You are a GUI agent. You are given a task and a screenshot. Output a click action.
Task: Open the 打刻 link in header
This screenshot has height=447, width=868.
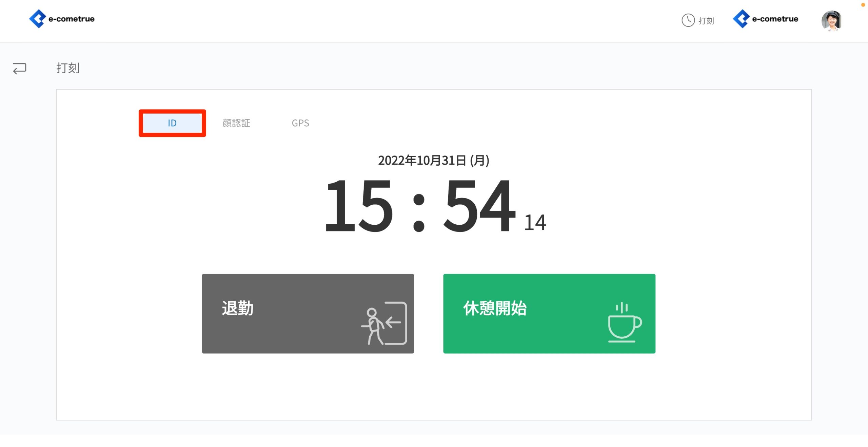point(706,21)
